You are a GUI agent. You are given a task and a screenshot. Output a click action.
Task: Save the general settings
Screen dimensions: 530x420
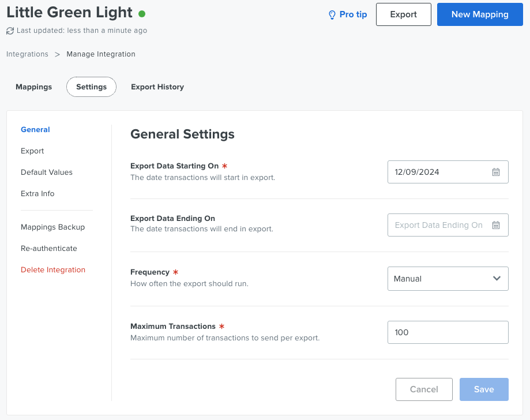pyautogui.click(x=484, y=389)
